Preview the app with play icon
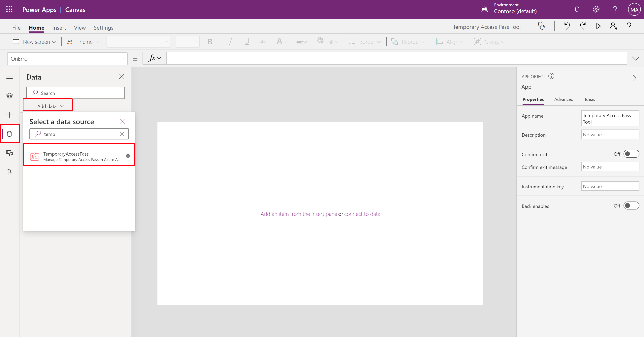Viewport: 644px width, 337px height. tap(598, 26)
